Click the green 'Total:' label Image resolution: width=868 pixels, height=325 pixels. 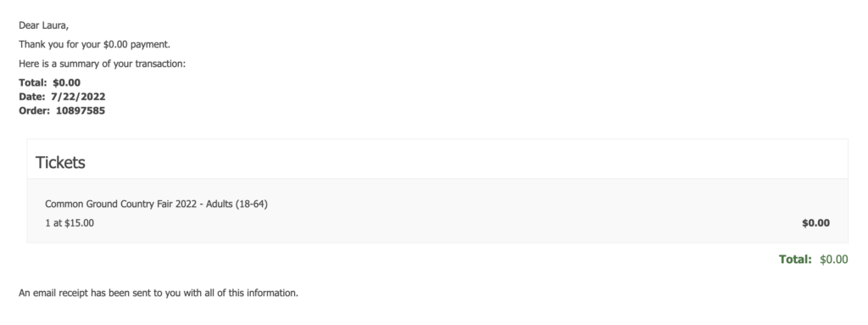click(x=795, y=259)
